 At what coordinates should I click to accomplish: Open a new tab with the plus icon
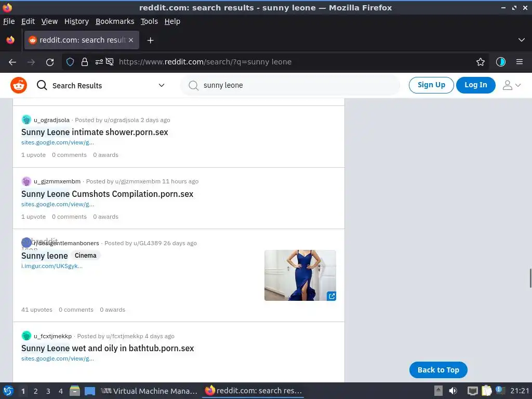tap(150, 41)
